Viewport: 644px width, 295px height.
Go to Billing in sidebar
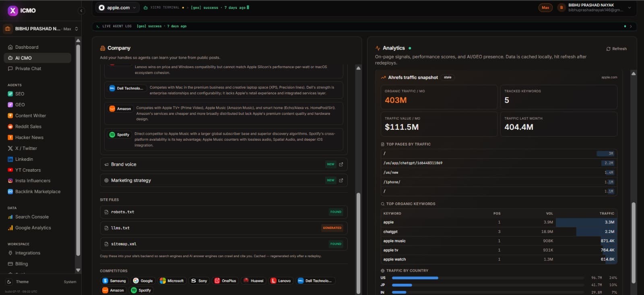point(22,264)
